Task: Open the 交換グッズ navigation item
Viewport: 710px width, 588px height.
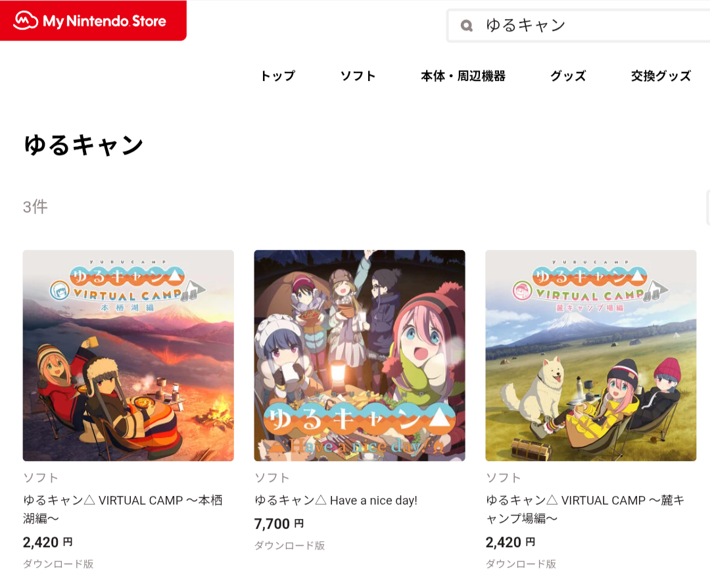Action: point(661,76)
